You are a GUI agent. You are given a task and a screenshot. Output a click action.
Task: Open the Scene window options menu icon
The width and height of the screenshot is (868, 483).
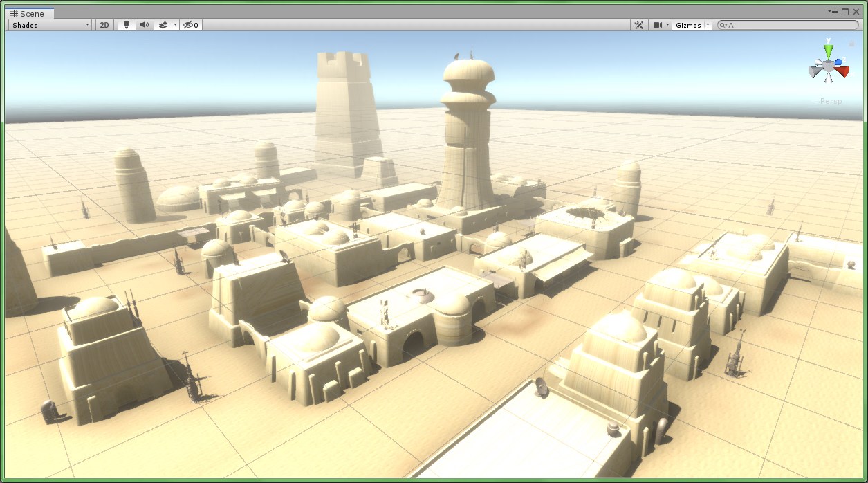click(834, 12)
